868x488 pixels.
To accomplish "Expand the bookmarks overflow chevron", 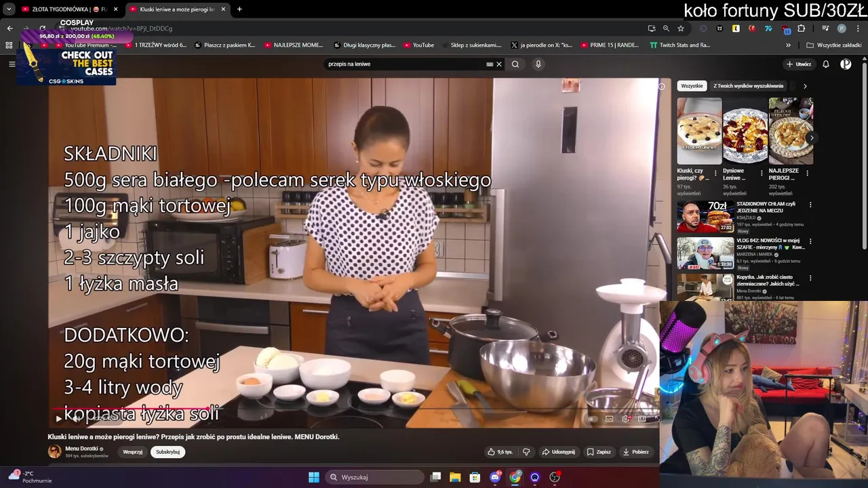I will click(788, 45).
